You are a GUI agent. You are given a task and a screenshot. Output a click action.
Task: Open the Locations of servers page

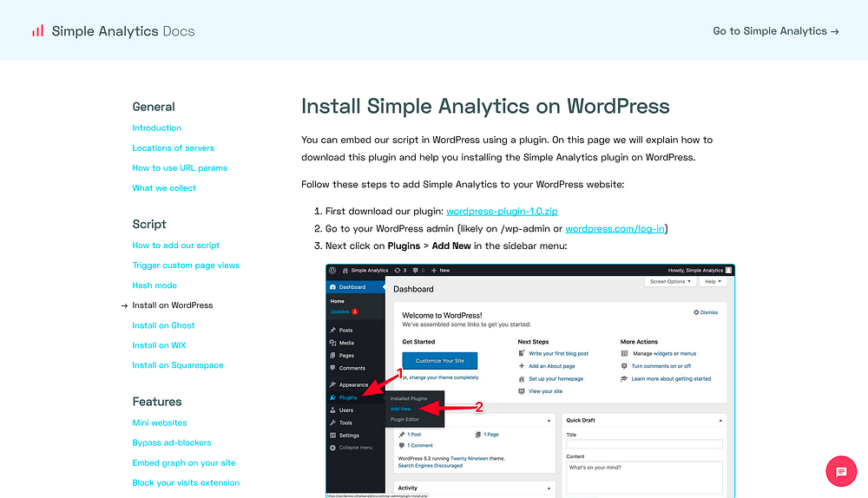tap(174, 147)
